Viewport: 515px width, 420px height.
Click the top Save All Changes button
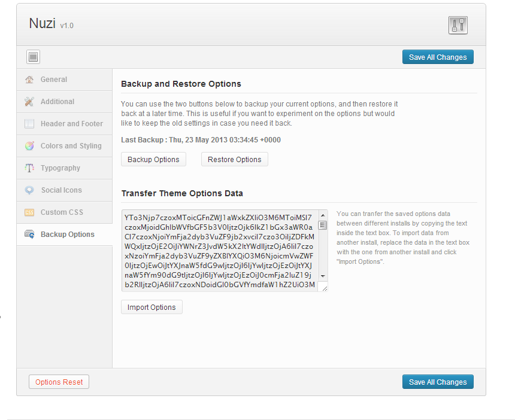tap(438, 57)
